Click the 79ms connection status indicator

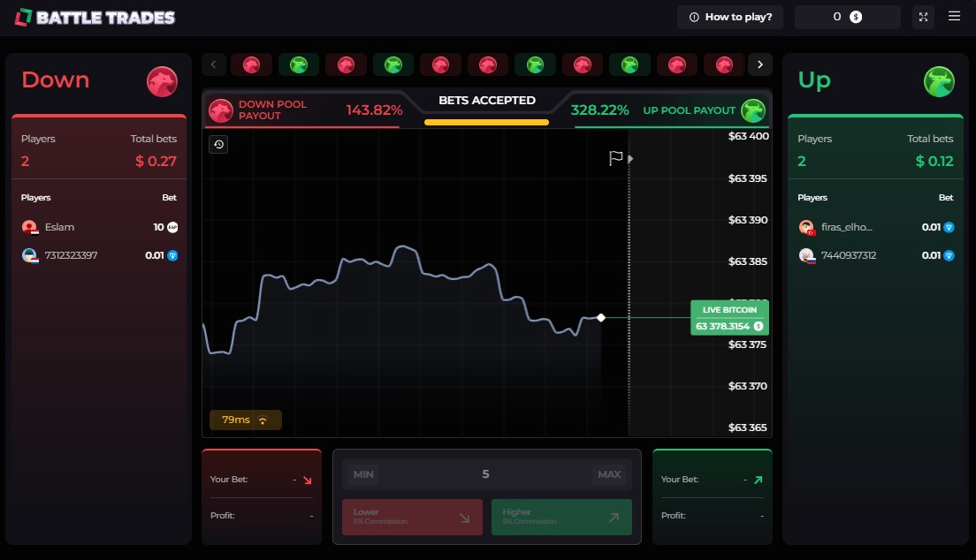click(x=246, y=420)
